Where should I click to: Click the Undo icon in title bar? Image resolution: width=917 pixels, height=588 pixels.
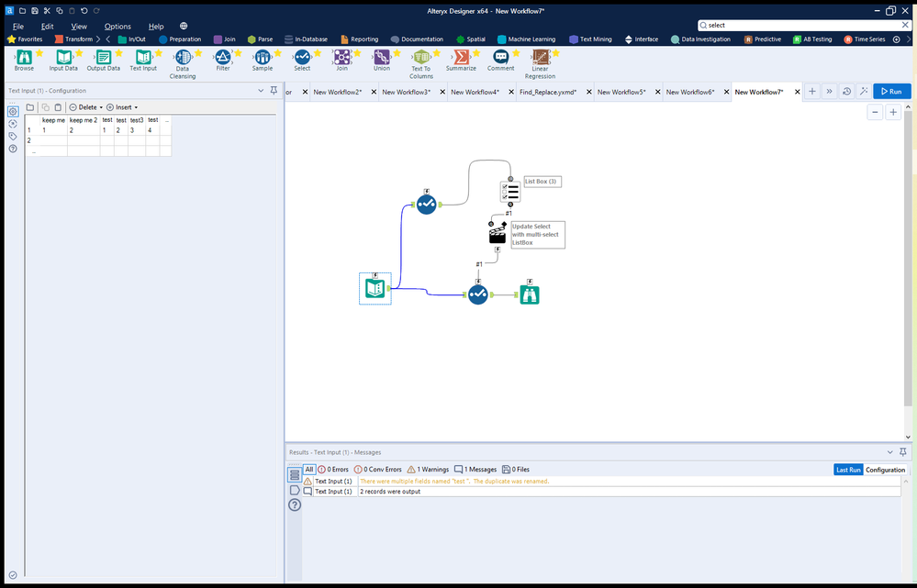84,10
